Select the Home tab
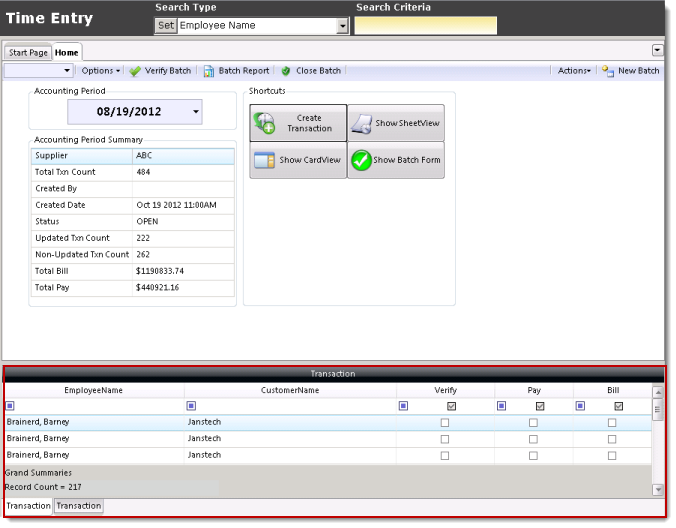The image size is (676, 528). point(67,53)
